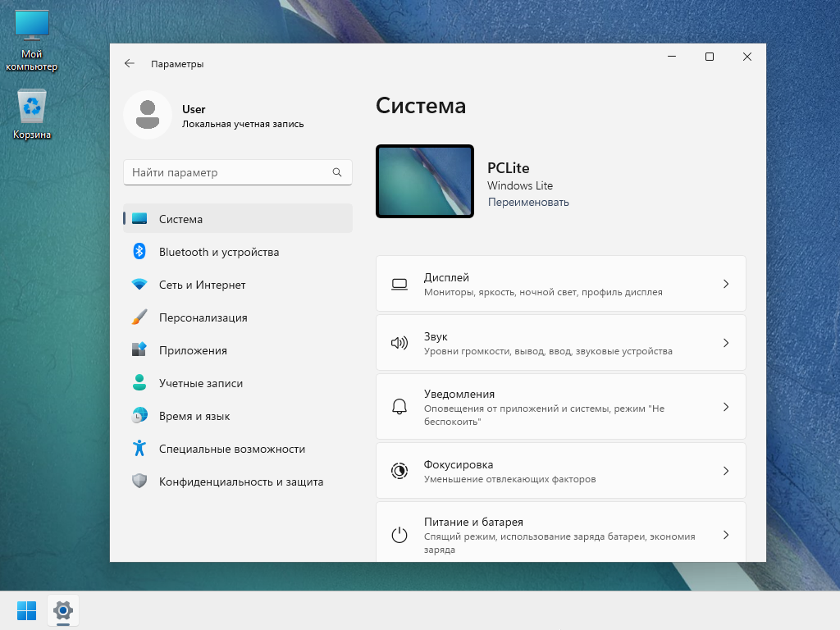
Task: Click the Personalization paintbrush icon
Action: click(139, 317)
